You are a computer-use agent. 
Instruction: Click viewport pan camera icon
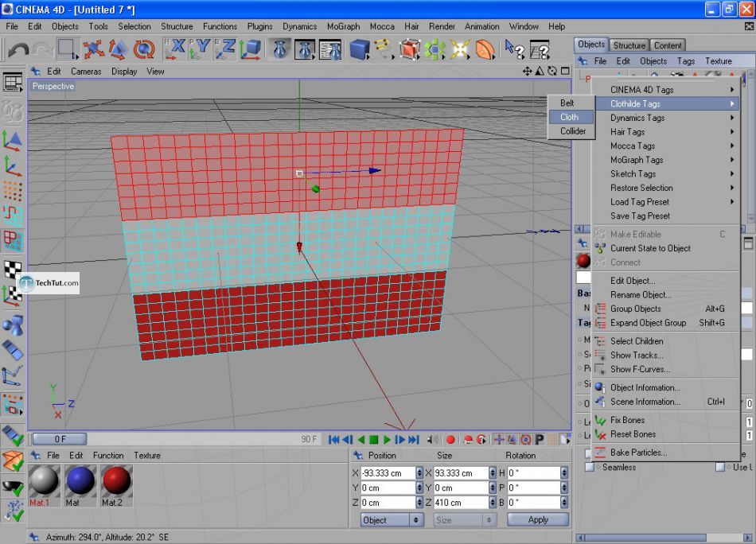tap(527, 72)
